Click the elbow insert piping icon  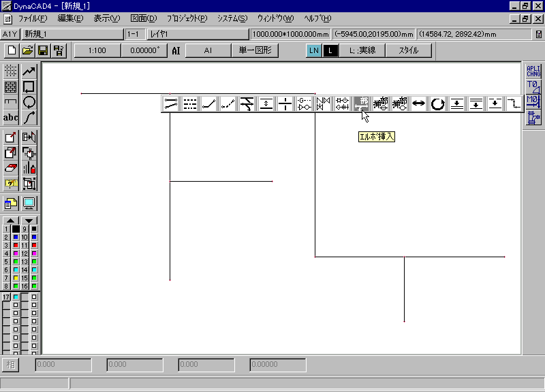click(361, 103)
